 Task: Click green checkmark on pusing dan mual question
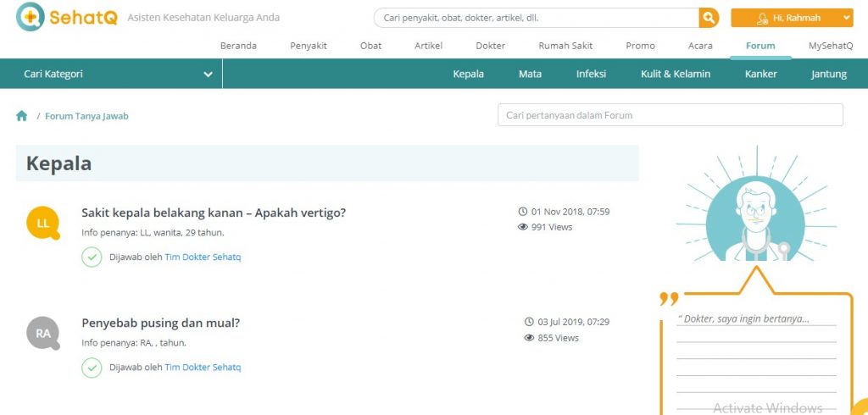[x=92, y=368]
